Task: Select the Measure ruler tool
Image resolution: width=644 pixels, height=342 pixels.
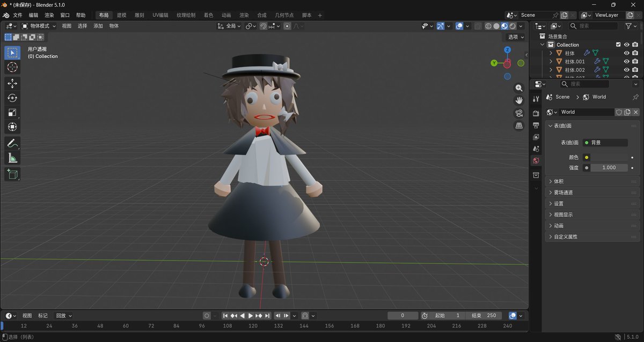Action: point(13,158)
